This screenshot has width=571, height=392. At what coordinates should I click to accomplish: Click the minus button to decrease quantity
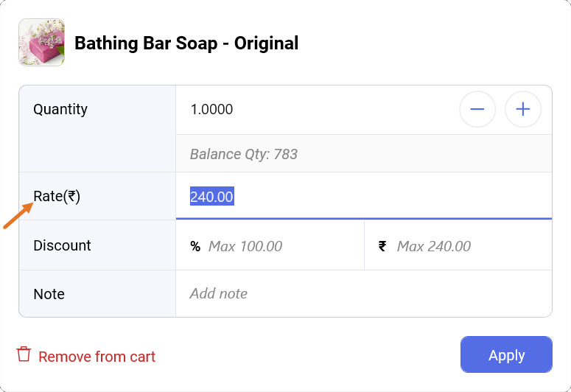coord(477,110)
